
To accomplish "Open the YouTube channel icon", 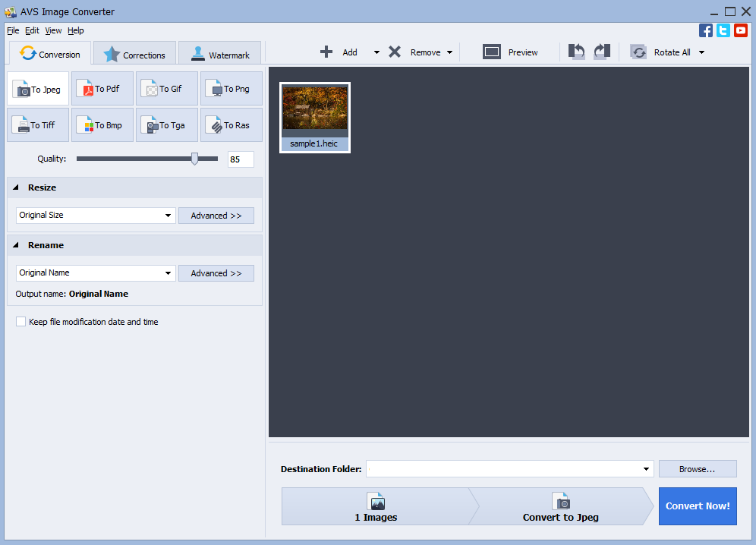I will [x=741, y=30].
